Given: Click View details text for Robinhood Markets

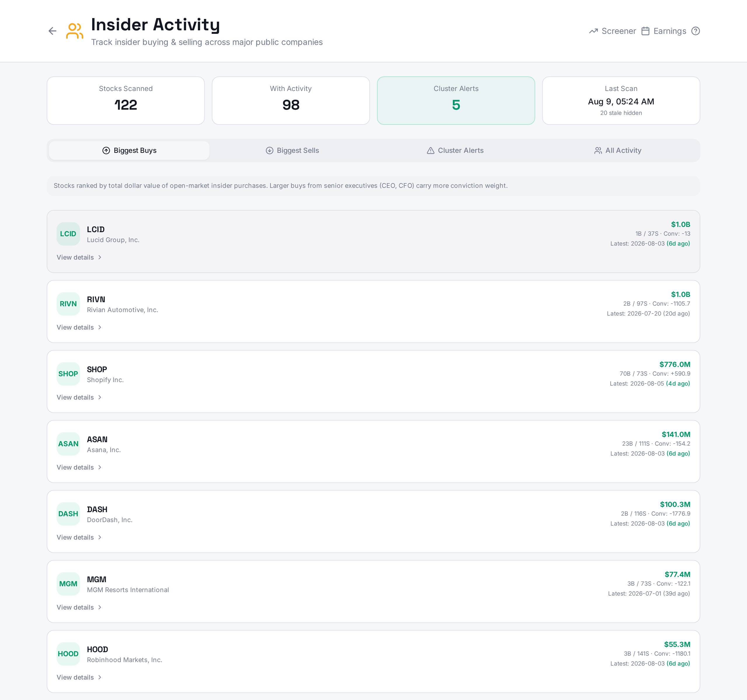Looking at the screenshot, I should (75, 678).
